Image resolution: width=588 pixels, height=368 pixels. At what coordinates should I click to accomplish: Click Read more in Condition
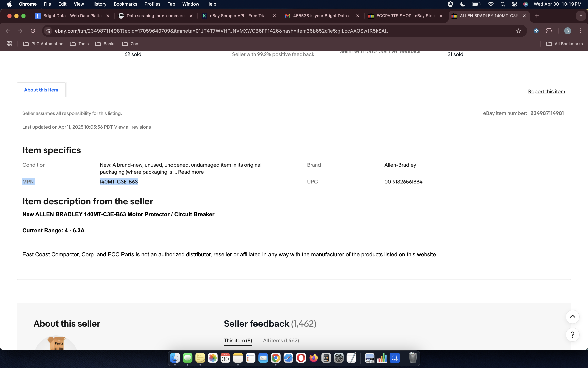click(191, 172)
